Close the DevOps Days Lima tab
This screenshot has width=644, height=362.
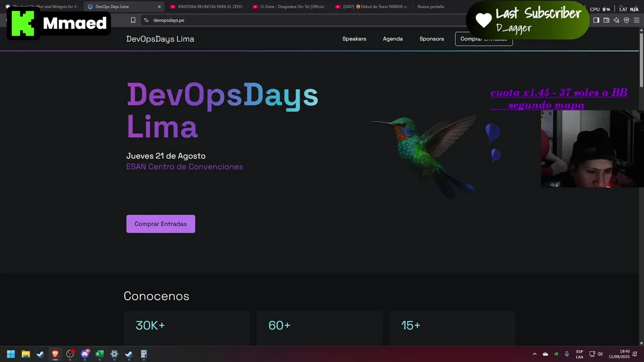[159, 7]
